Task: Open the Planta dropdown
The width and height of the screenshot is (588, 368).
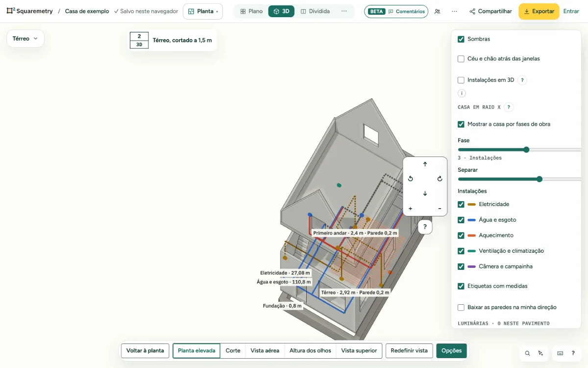Action: click(203, 11)
